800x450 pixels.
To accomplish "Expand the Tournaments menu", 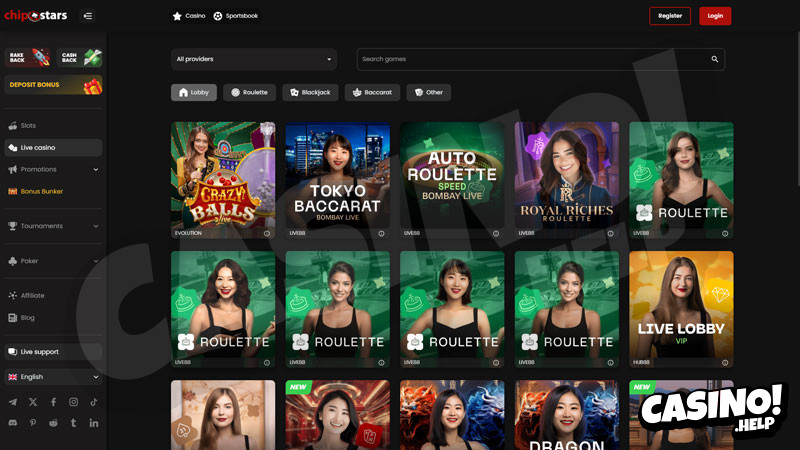I will pyautogui.click(x=53, y=226).
